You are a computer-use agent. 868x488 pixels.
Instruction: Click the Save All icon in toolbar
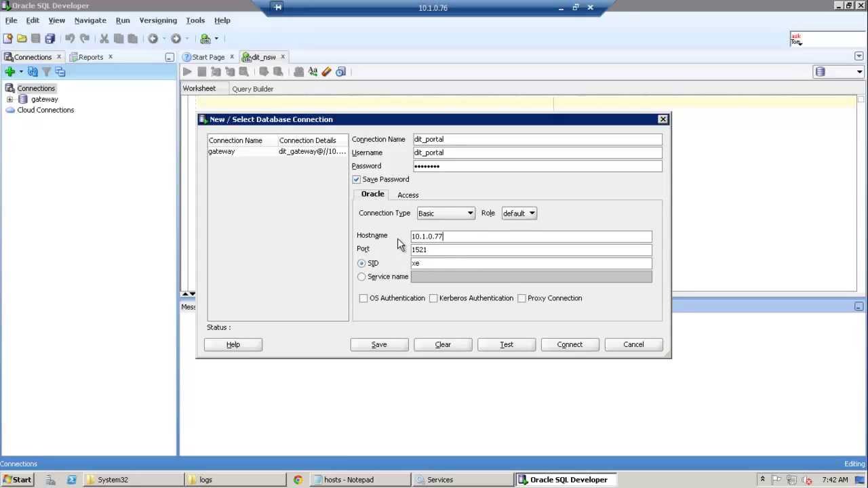click(x=50, y=39)
